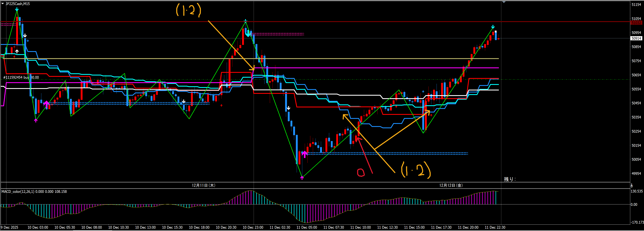Click the magenta up arrow at chart bottom low

click(302, 178)
